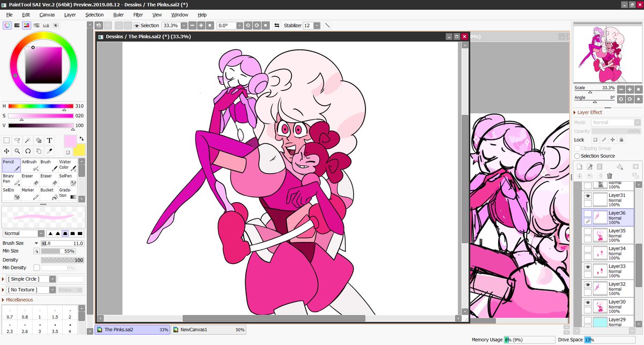Select the magic wand tool
The width and height of the screenshot is (644, 345).
coord(28,140)
